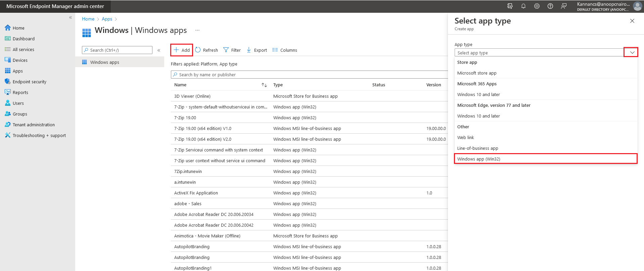Select Windows apps in blade menu
This screenshot has height=271, width=644.
click(120, 62)
